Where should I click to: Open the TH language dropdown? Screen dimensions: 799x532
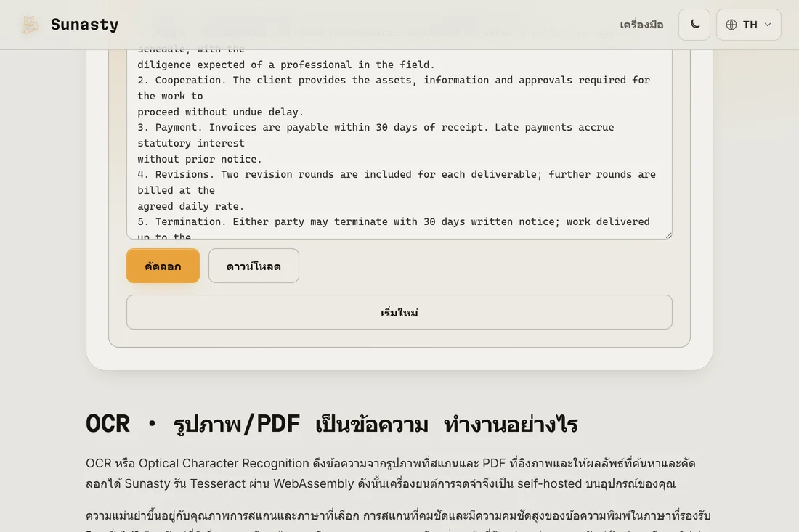749,25
